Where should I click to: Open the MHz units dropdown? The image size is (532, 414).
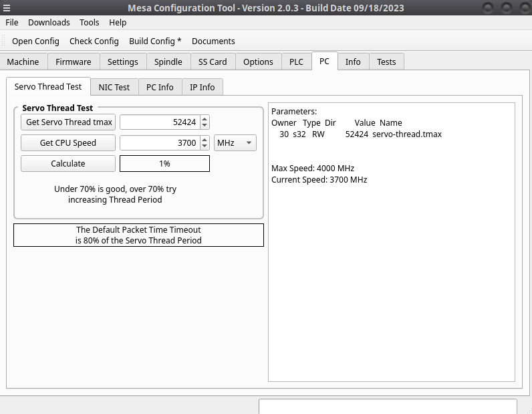pyautogui.click(x=235, y=143)
